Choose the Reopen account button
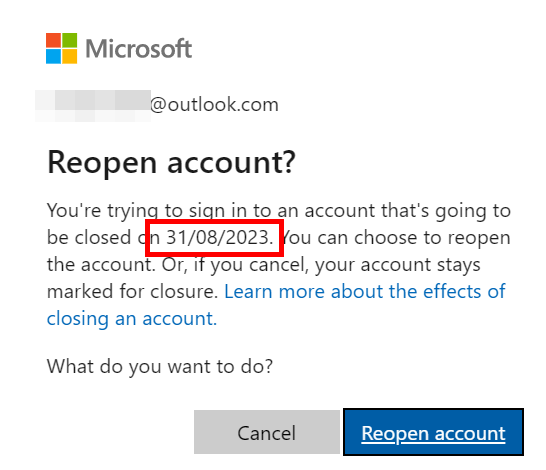This screenshot has width=546, height=470. point(434,432)
